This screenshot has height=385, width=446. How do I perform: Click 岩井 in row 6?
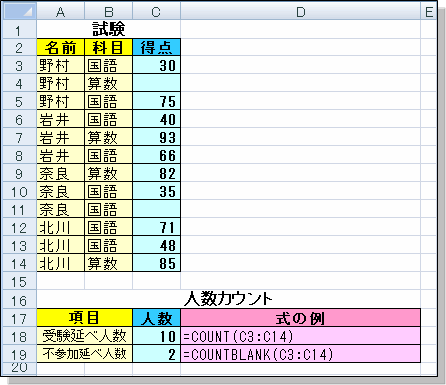60,119
